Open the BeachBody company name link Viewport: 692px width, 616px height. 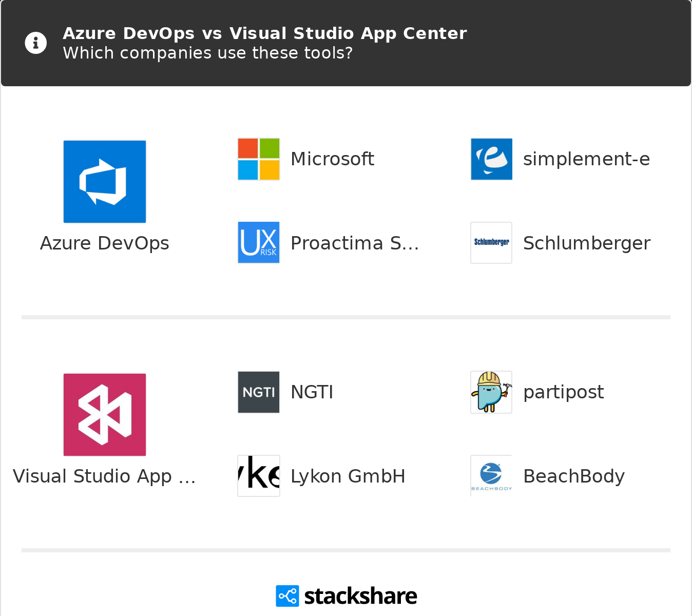pos(573,476)
